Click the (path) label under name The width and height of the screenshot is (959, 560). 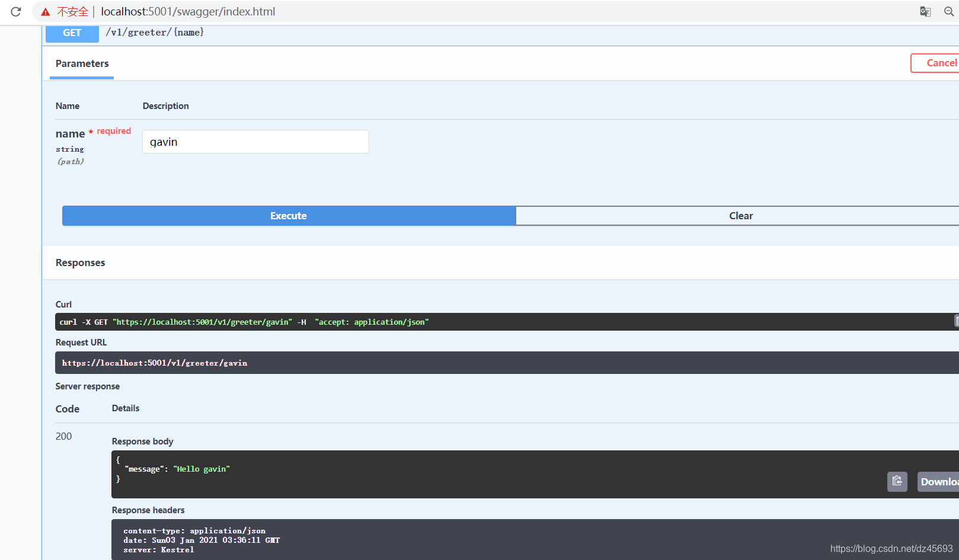pos(71,161)
